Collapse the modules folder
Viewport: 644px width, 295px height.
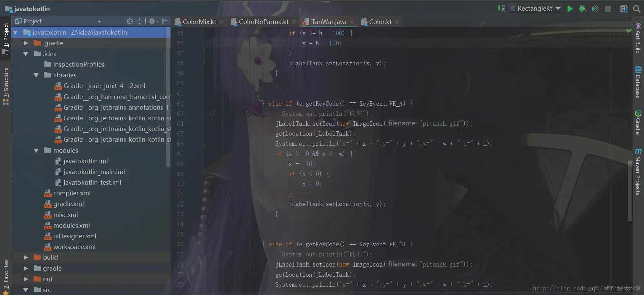pyautogui.click(x=36, y=151)
